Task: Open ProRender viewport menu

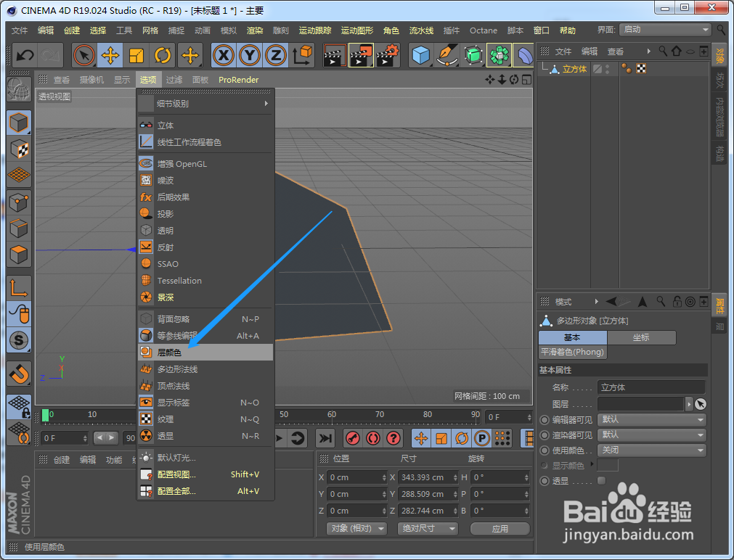Action: pyautogui.click(x=238, y=80)
